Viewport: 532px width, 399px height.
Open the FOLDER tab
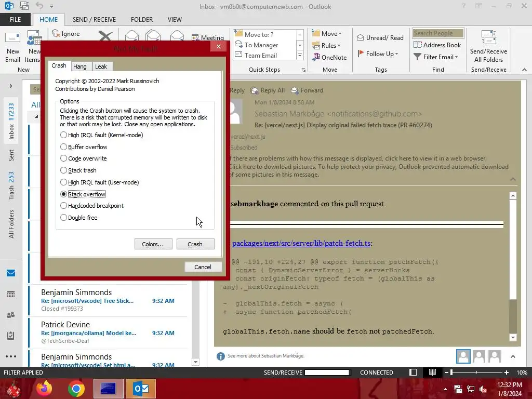pos(142,19)
